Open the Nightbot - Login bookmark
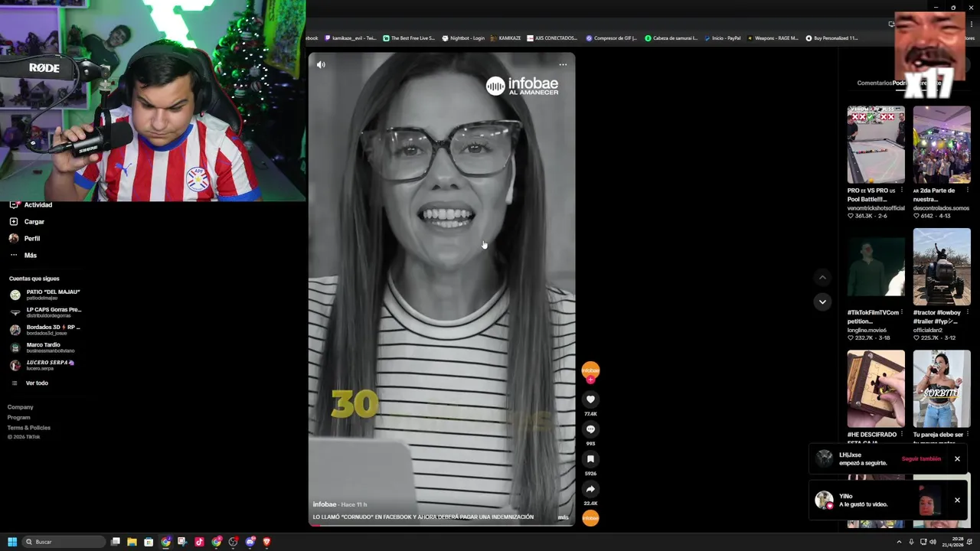This screenshot has width=980, height=551. coord(464,38)
